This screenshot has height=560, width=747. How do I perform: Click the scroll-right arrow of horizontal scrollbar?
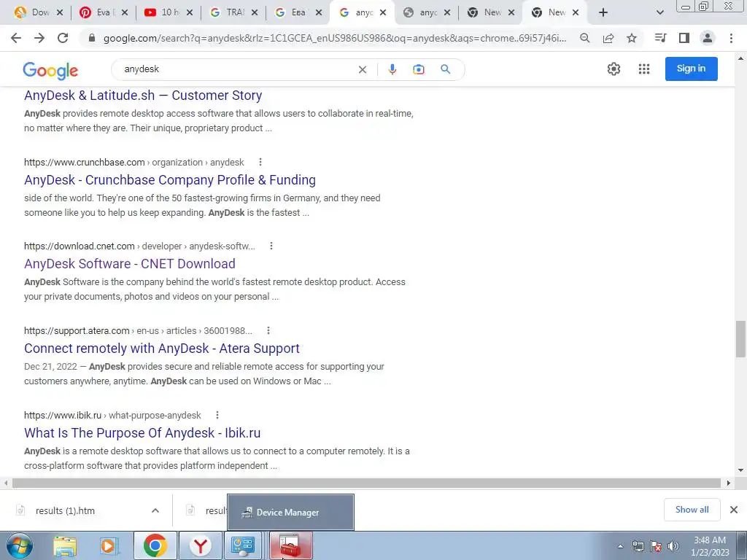pos(729,483)
